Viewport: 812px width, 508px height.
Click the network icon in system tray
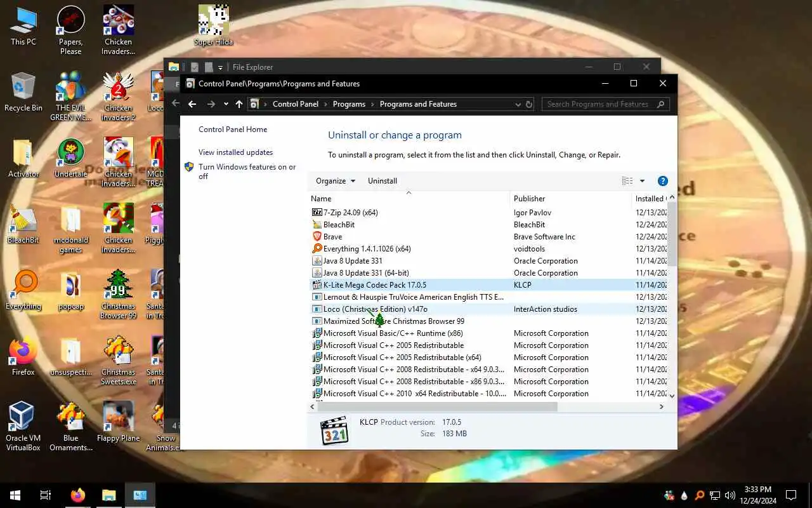715,495
